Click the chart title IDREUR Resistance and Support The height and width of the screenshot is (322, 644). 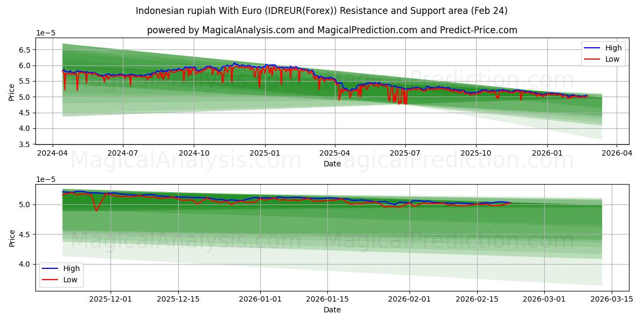pos(322,9)
